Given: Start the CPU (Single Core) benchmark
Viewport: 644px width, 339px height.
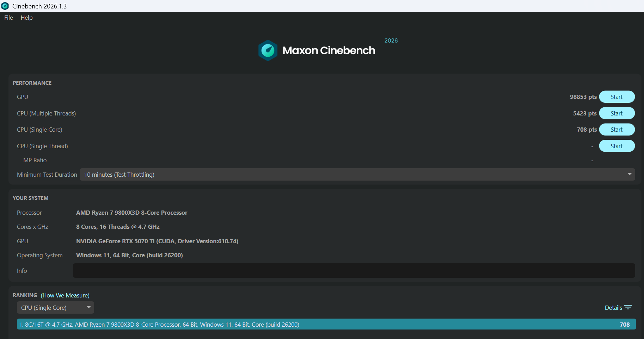Looking at the screenshot, I should pos(617,130).
